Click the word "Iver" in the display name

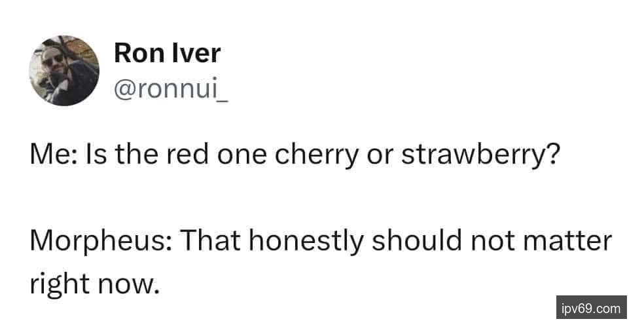pyautogui.click(x=196, y=53)
